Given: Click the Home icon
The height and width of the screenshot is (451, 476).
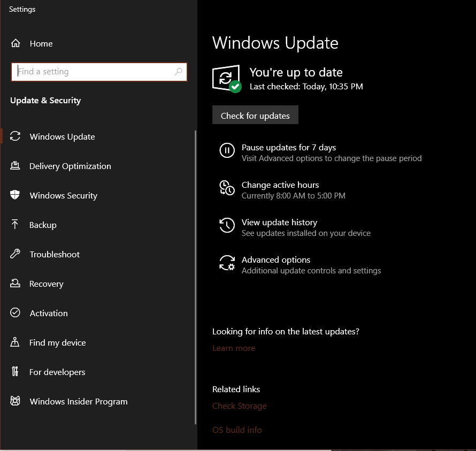Looking at the screenshot, I should tap(16, 43).
